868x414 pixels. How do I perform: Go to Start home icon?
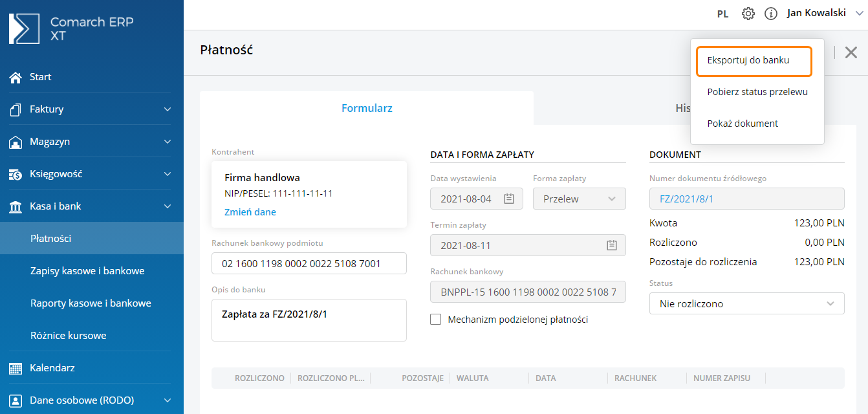[x=16, y=77]
